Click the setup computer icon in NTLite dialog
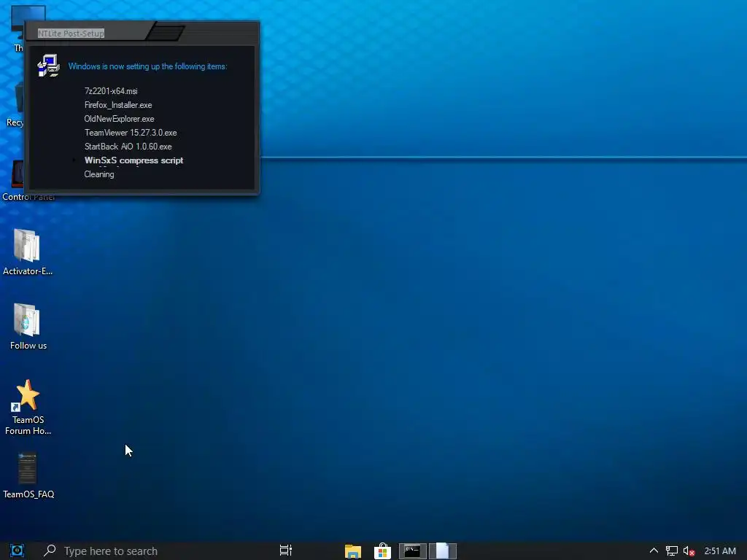747x560 pixels. pos(49,65)
